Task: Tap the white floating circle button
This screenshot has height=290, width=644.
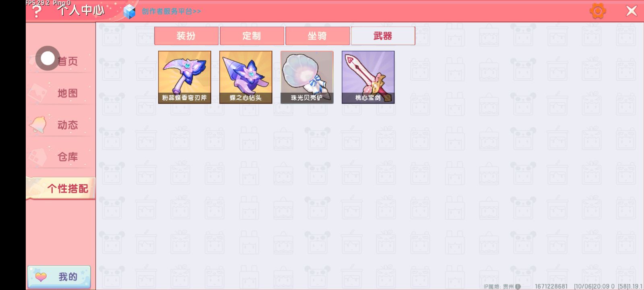Action: tap(47, 58)
